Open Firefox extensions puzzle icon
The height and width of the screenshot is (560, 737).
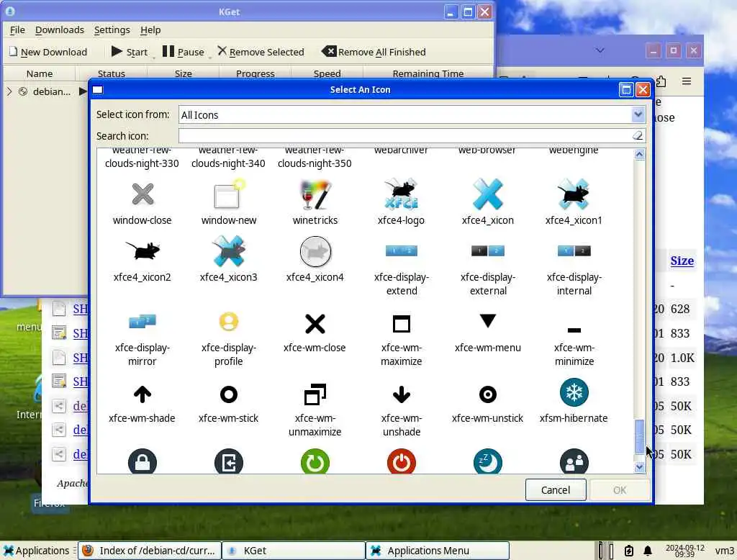coord(661,81)
